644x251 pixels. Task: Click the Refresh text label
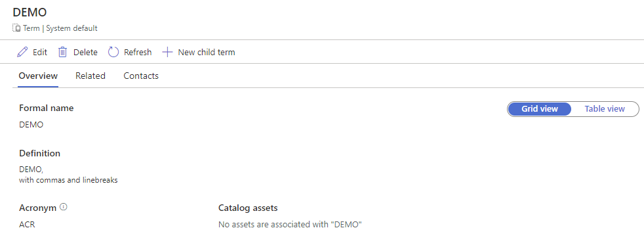point(138,53)
